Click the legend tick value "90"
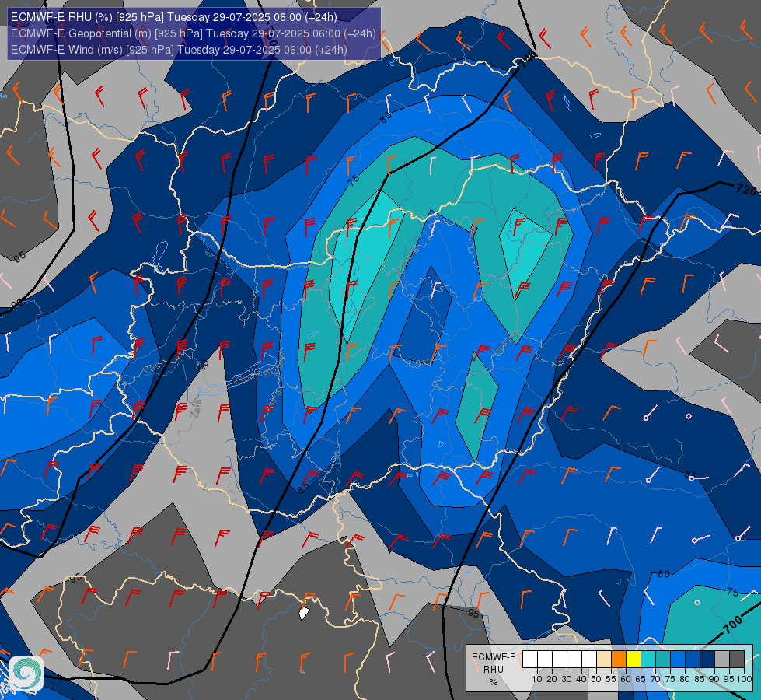Image resolution: width=761 pixels, height=700 pixels. coord(714,679)
